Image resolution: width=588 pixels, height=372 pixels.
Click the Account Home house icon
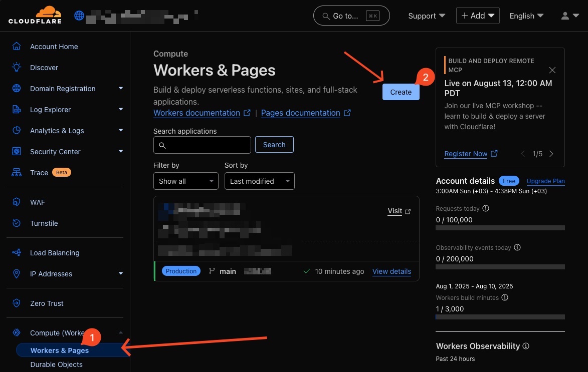(x=17, y=47)
